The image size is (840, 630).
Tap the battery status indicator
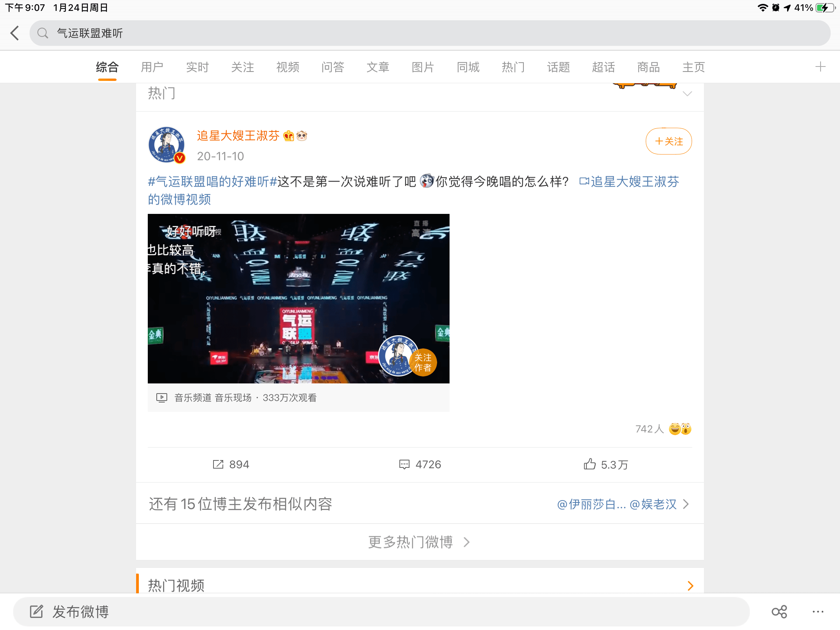(825, 7)
